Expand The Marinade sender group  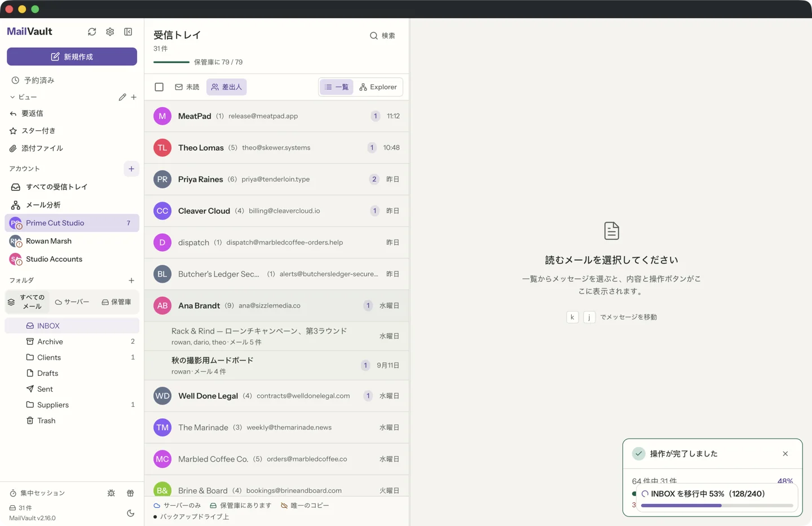[277, 428]
